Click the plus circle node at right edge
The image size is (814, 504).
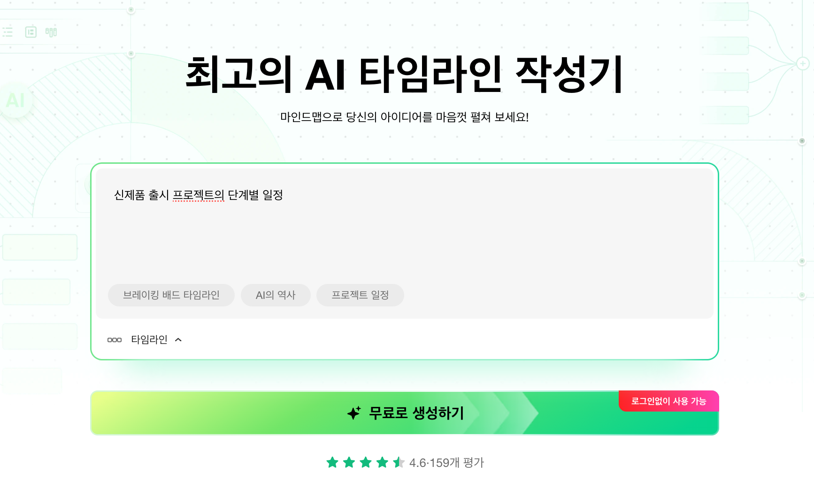[803, 63]
